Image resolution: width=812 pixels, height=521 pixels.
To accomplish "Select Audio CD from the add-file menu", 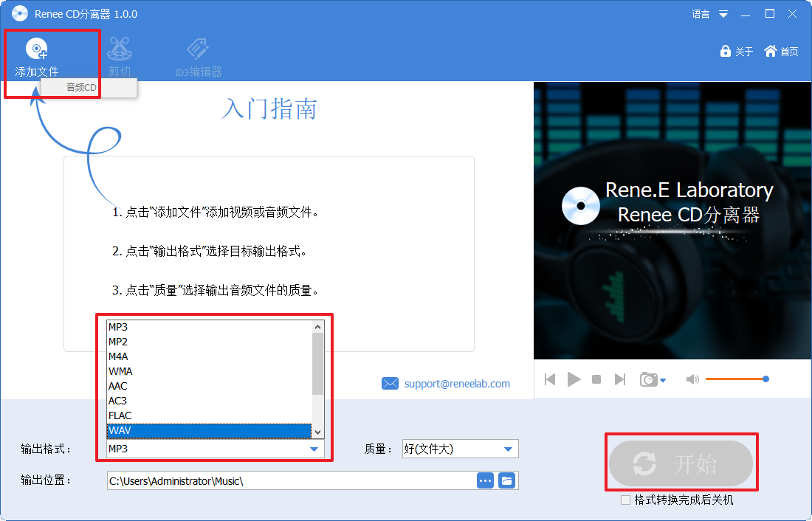I will tap(82, 88).
